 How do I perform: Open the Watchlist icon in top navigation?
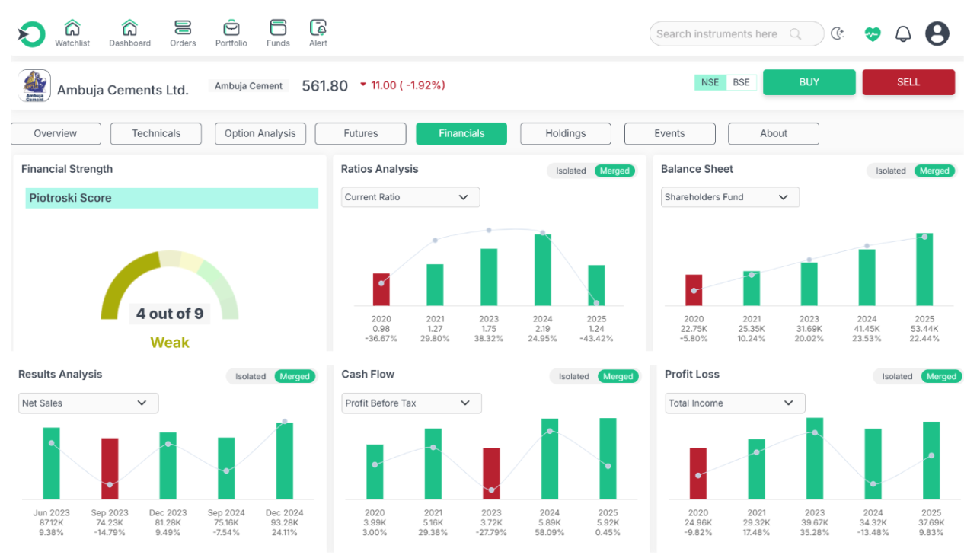click(72, 28)
